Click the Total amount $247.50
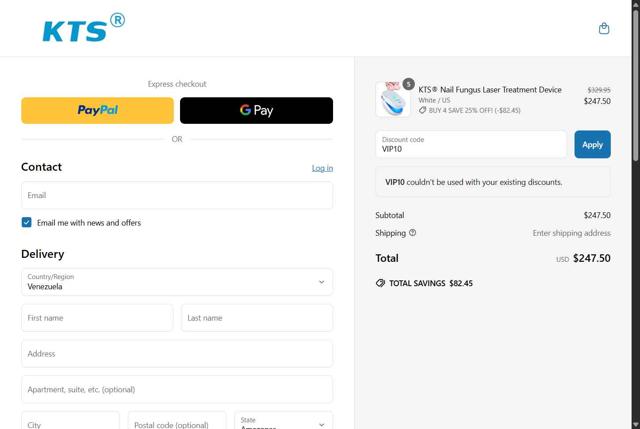The height and width of the screenshot is (429, 640). [591, 258]
